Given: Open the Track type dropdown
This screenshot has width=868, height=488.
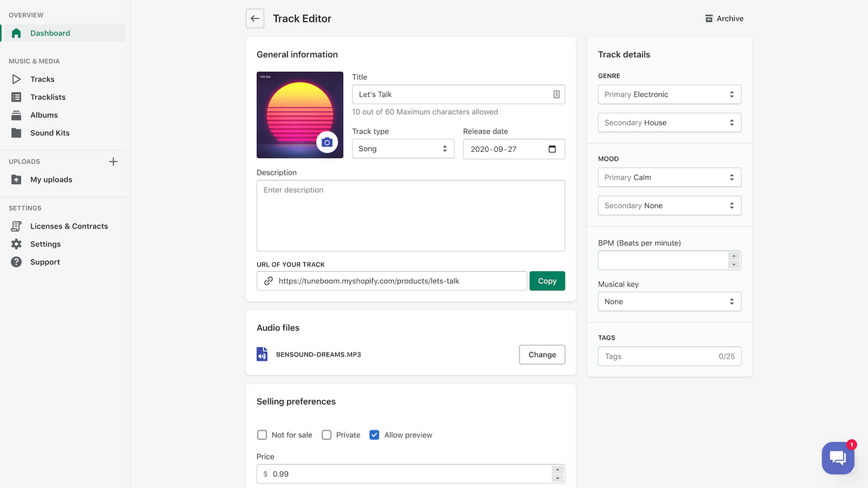Looking at the screenshot, I should [403, 148].
